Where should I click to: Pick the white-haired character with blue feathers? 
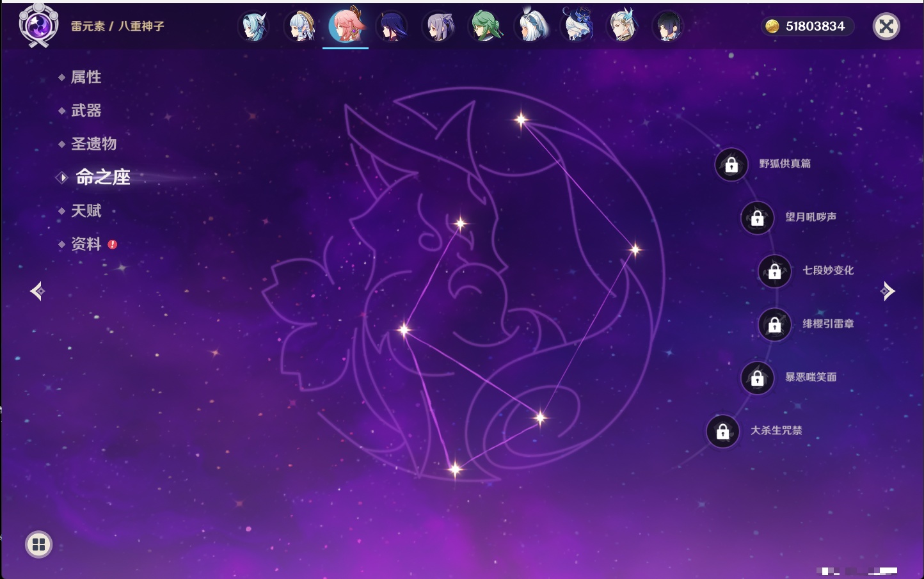(623, 27)
